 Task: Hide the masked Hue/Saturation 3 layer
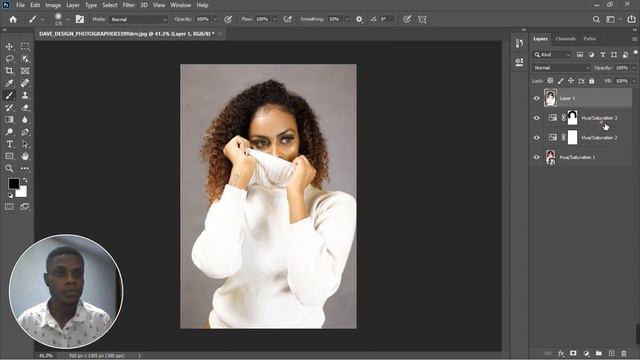pyautogui.click(x=537, y=118)
